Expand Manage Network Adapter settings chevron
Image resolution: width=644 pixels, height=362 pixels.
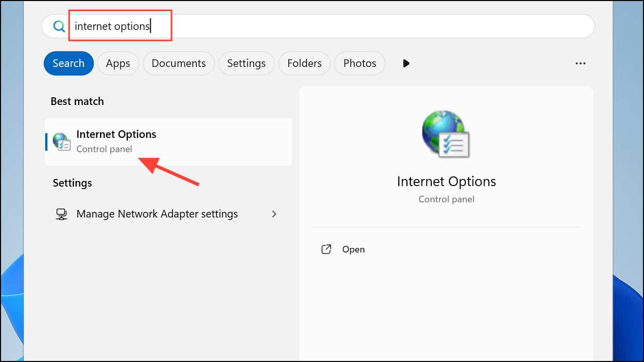click(x=274, y=214)
